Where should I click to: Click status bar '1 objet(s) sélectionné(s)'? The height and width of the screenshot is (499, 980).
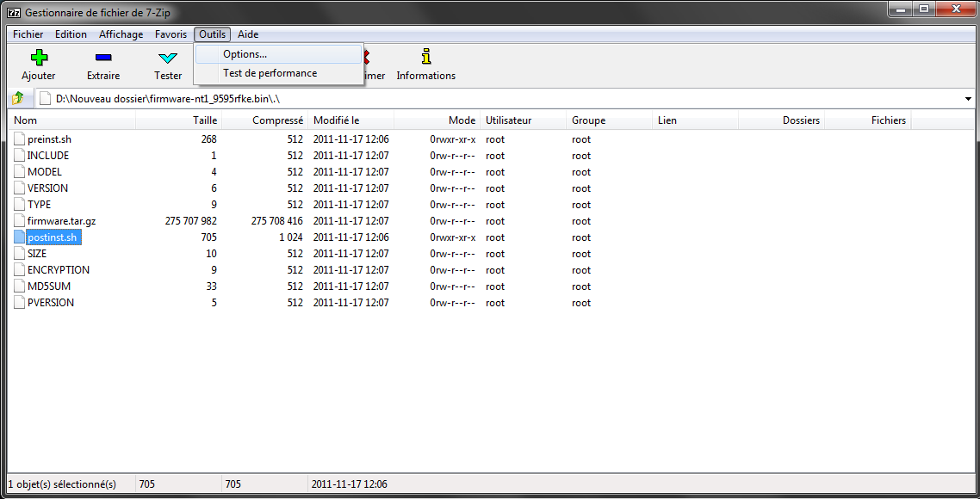click(65, 484)
